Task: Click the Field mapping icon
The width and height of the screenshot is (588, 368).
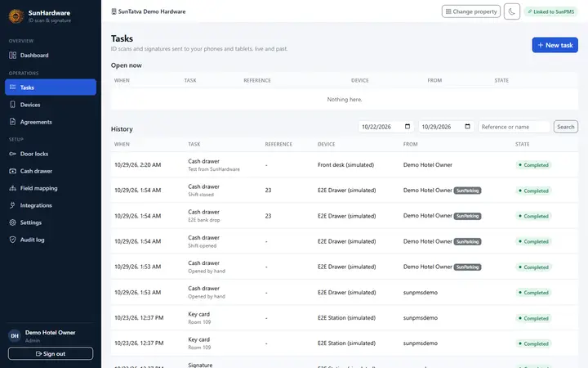Action: tap(13, 188)
